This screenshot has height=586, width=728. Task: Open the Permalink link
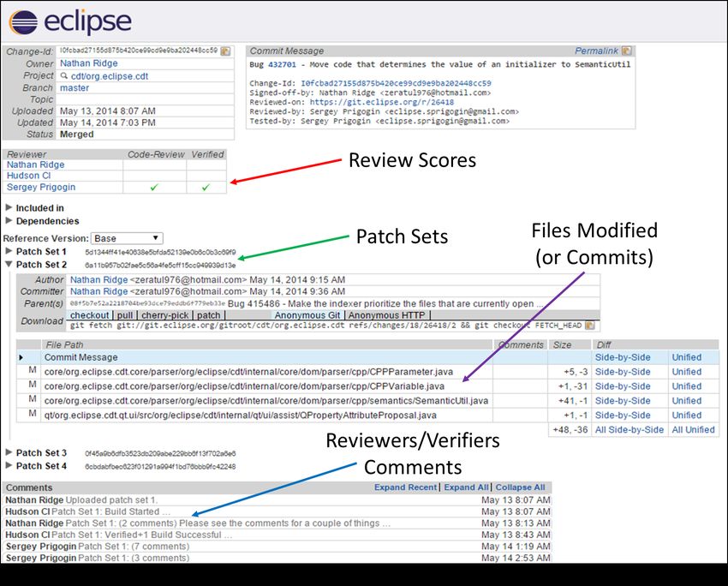[596, 51]
